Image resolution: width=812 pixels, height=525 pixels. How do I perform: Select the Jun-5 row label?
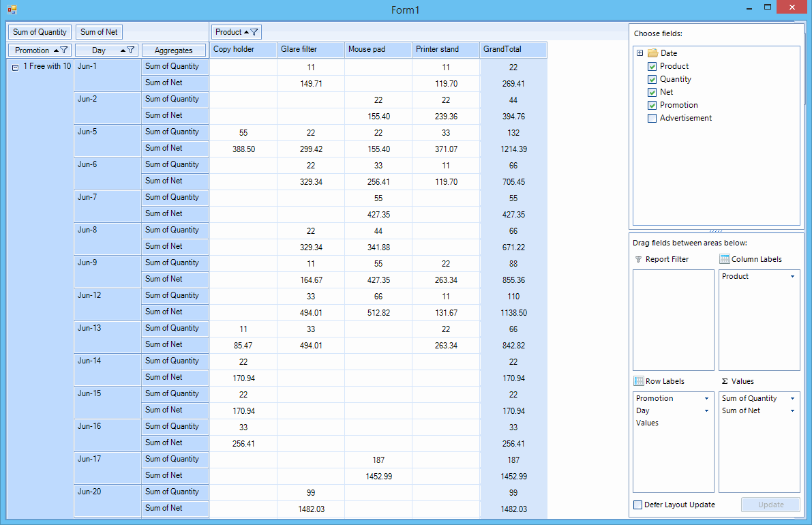point(107,140)
